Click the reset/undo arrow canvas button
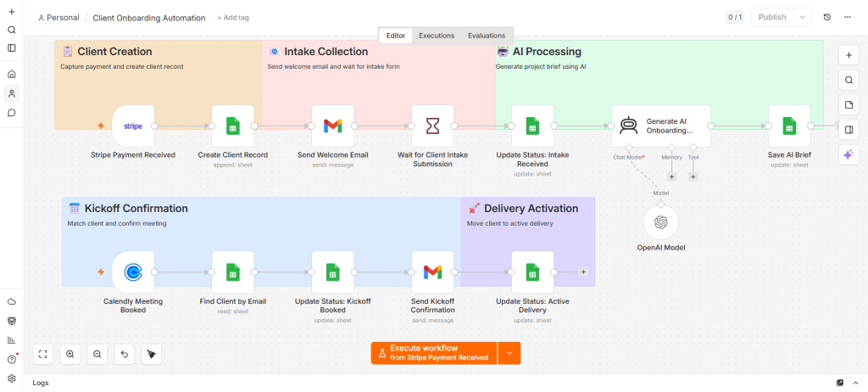The image size is (868, 392). point(125,354)
